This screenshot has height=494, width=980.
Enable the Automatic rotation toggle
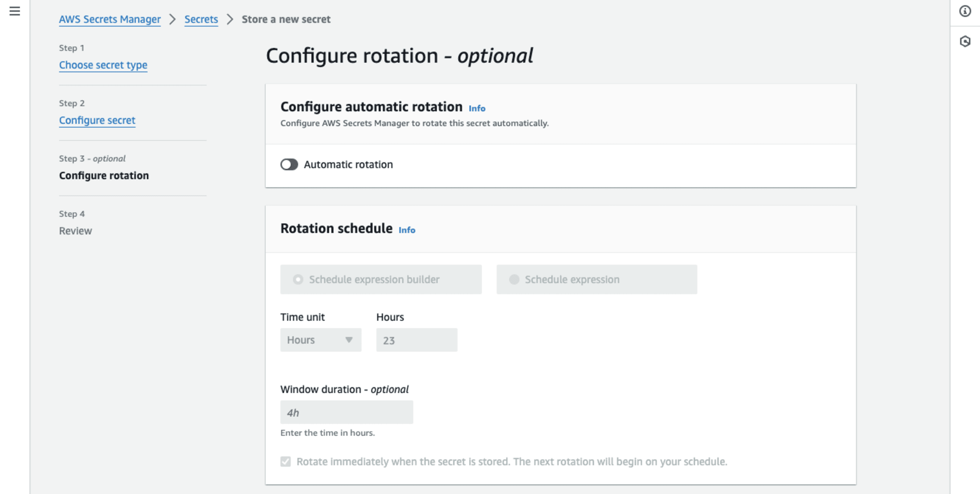point(289,165)
